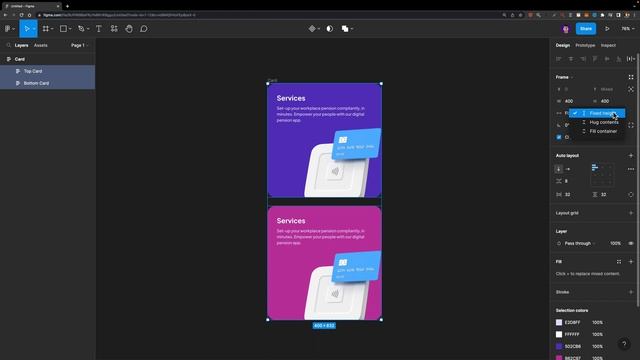The image size is (640, 360).
Task: Open the Pass through blend mode dropdown
Action: [579, 243]
